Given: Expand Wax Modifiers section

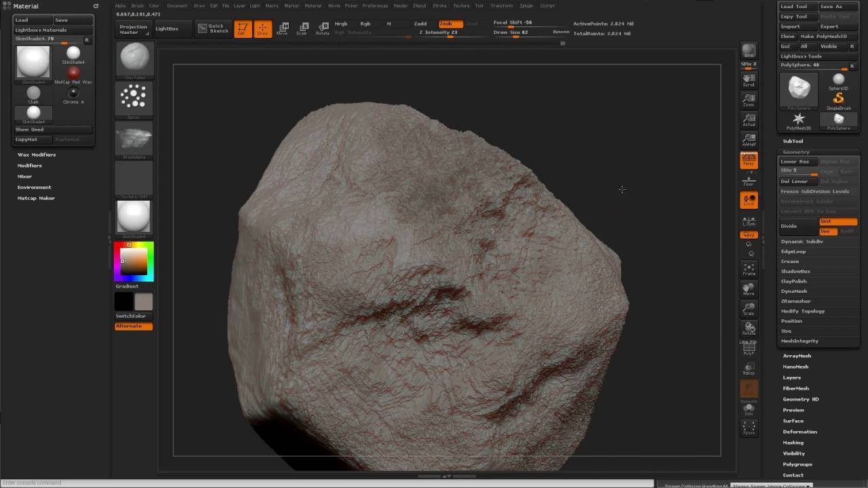Looking at the screenshot, I should tap(37, 155).
